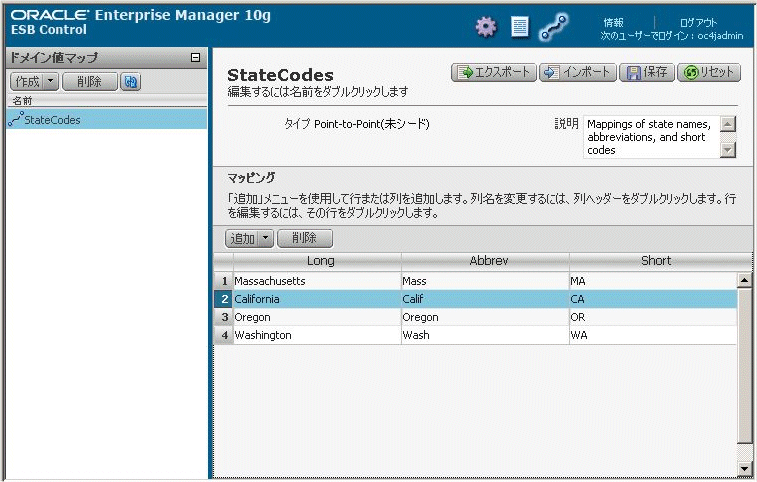This screenshot has width=757, height=482.
Task: Click the Long column header
Action: (317, 261)
